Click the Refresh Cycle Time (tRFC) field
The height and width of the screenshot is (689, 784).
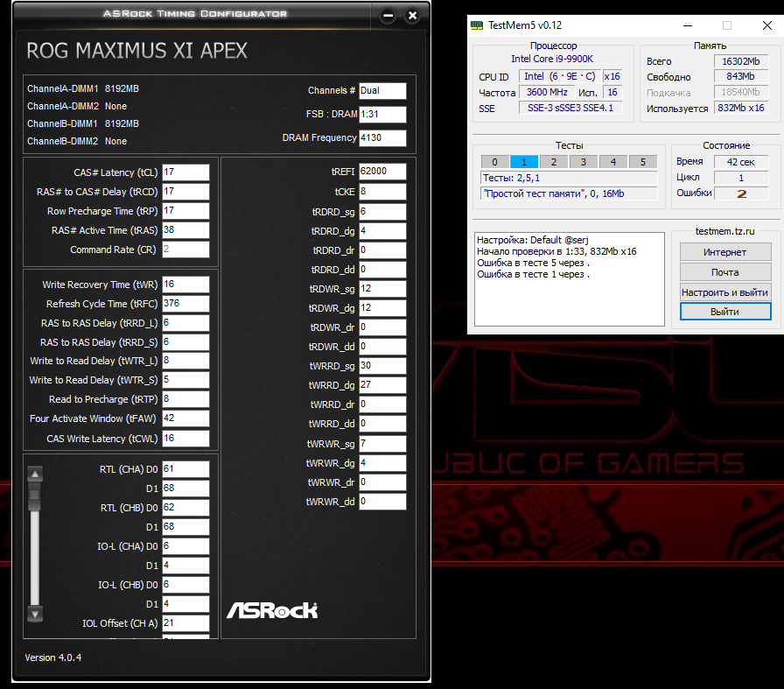point(185,304)
